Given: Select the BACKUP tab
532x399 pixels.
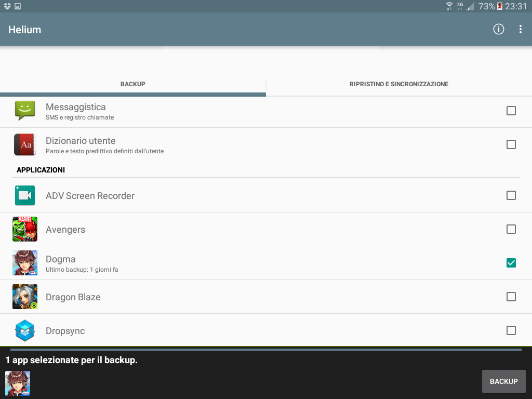Looking at the screenshot, I should pyautogui.click(x=132, y=84).
